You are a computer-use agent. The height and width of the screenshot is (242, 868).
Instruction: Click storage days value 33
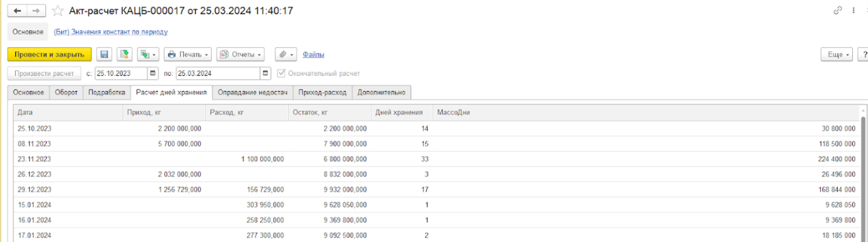[x=425, y=159]
